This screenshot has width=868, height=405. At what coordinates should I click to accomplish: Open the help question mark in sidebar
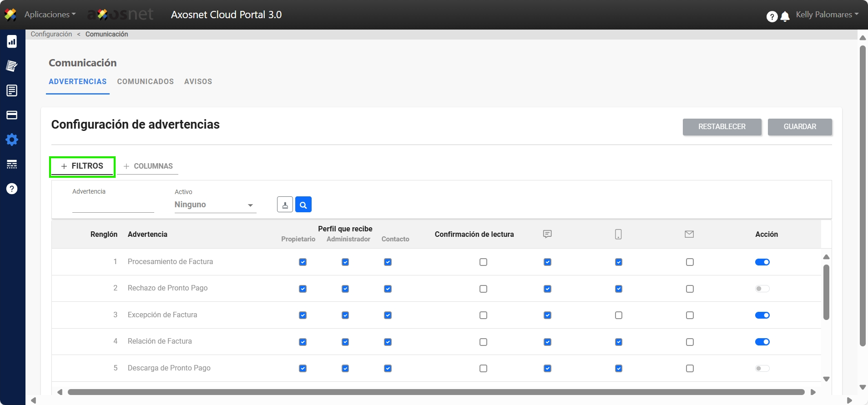[12, 189]
